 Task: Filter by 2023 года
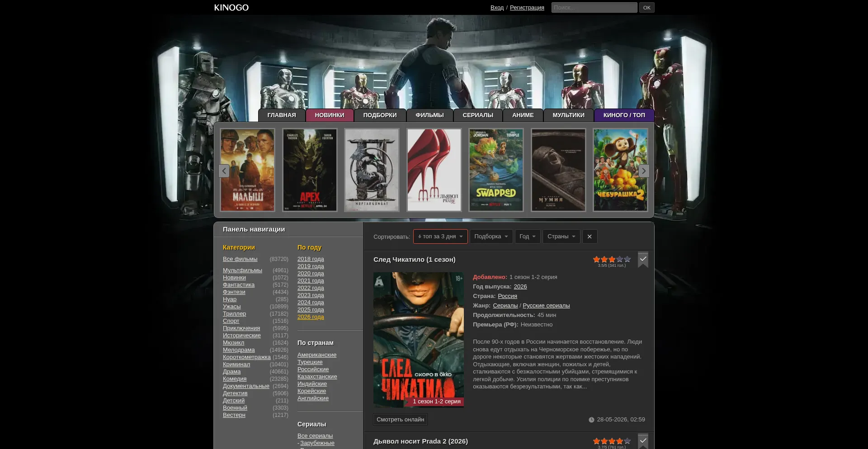click(311, 295)
